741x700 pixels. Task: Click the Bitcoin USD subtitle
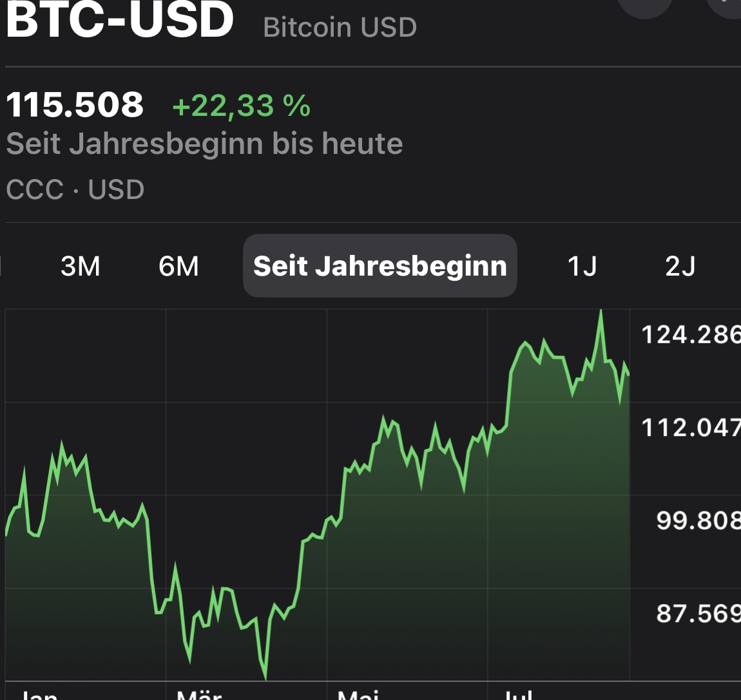click(x=340, y=26)
